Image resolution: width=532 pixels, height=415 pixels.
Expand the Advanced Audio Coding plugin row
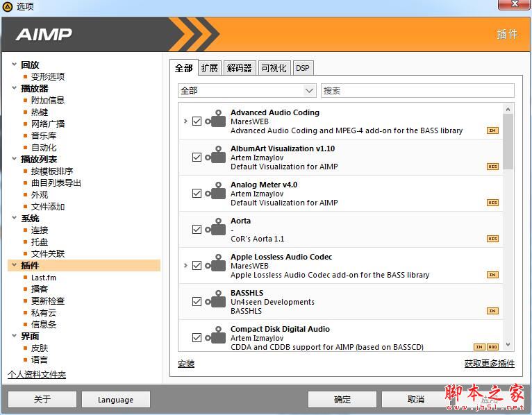(x=185, y=121)
